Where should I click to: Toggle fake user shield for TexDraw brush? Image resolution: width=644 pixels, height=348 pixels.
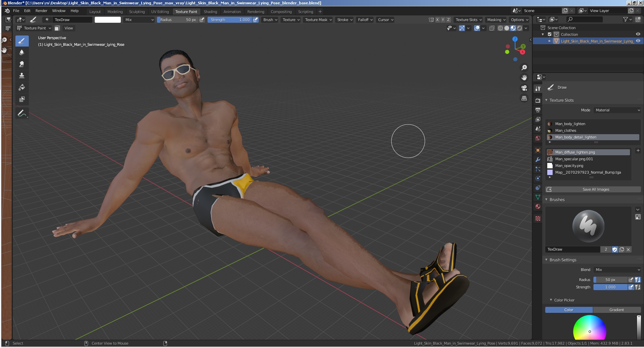click(x=615, y=249)
